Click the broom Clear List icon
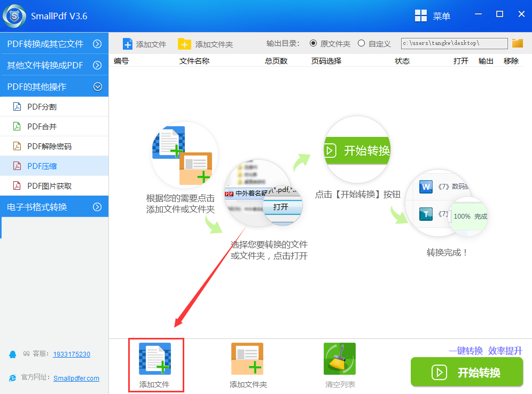 (x=339, y=359)
